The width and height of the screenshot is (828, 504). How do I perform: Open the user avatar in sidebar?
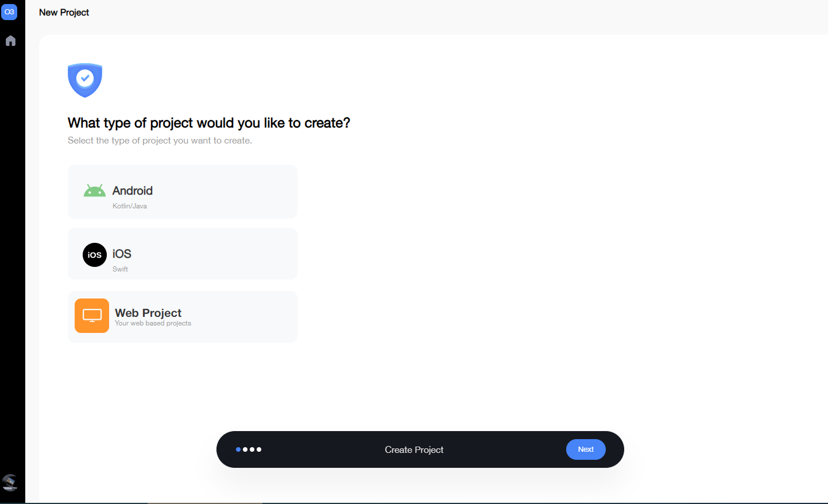(x=10, y=482)
